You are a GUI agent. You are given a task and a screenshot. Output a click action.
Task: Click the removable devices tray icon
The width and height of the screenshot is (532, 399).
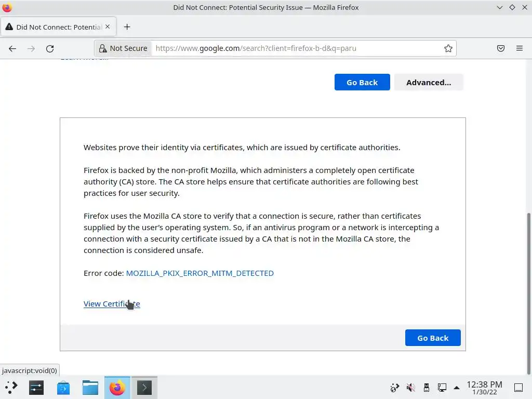pos(427,388)
